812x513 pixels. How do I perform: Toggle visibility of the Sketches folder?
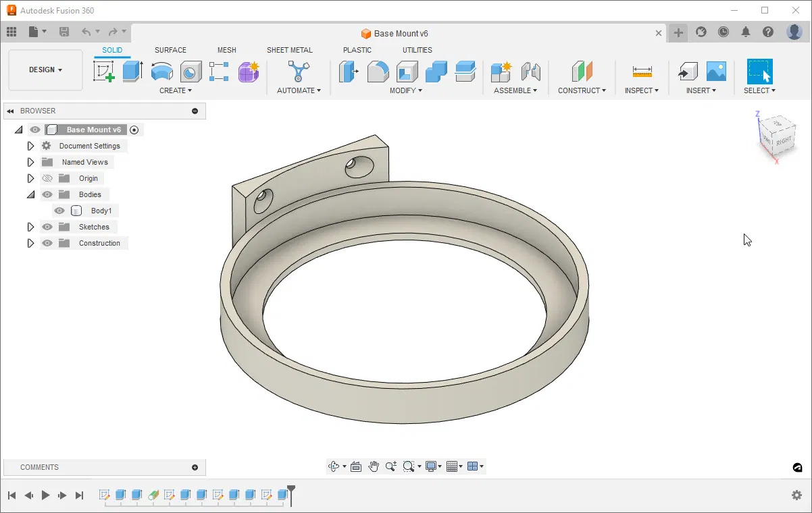tap(47, 227)
